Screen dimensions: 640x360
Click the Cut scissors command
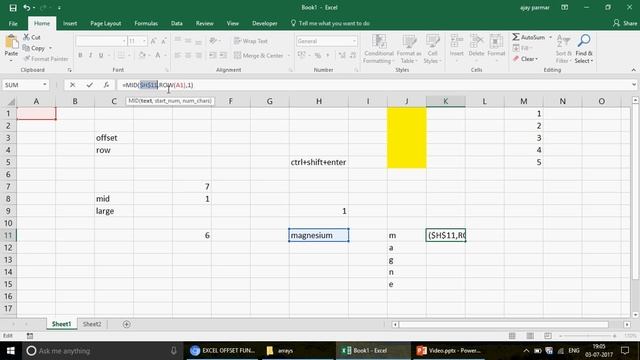point(32,37)
